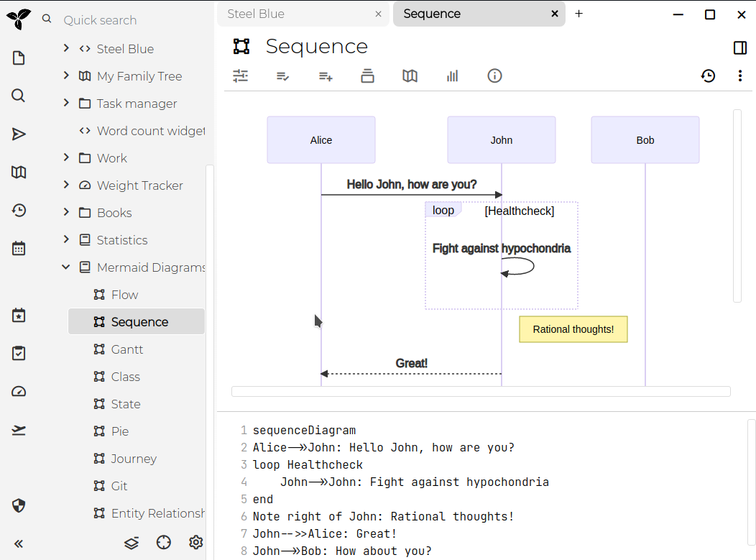Expand the My Family Tree note
756x560 pixels.
click(x=66, y=75)
